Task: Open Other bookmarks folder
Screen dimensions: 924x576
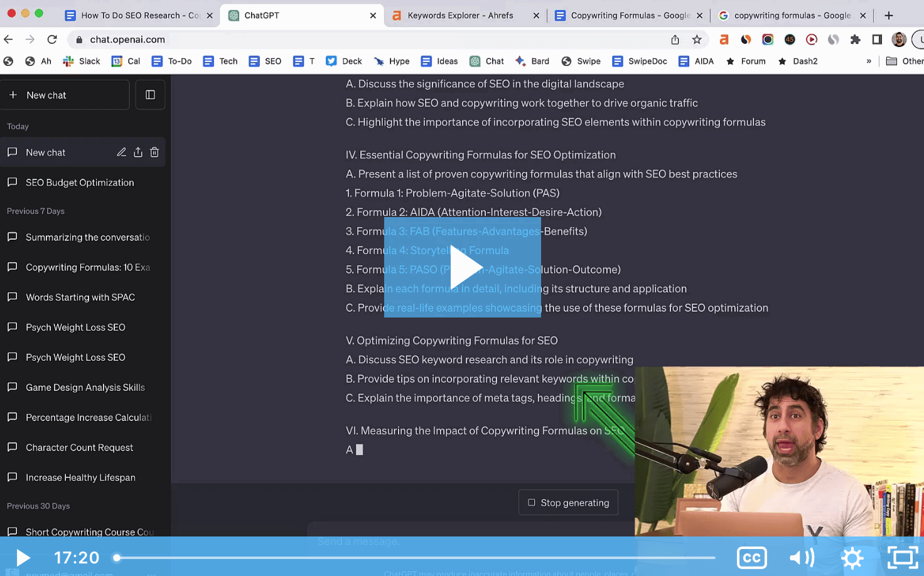Action: [x=905, y=61]
